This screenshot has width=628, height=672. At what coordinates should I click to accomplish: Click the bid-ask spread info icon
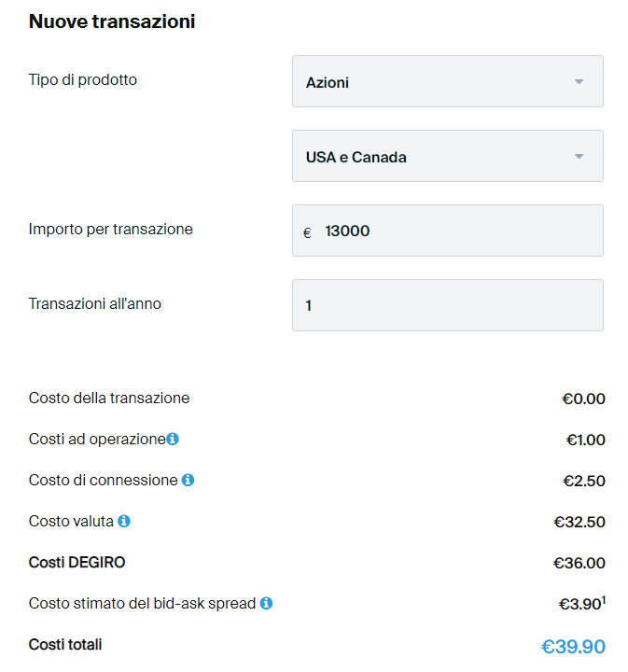pyautogui.click(x=266, y=603)
